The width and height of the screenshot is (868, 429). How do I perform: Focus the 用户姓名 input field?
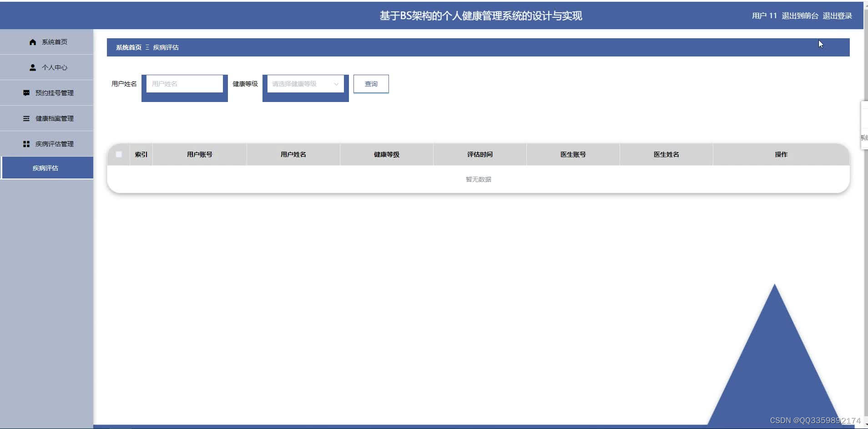pos(185,84)
